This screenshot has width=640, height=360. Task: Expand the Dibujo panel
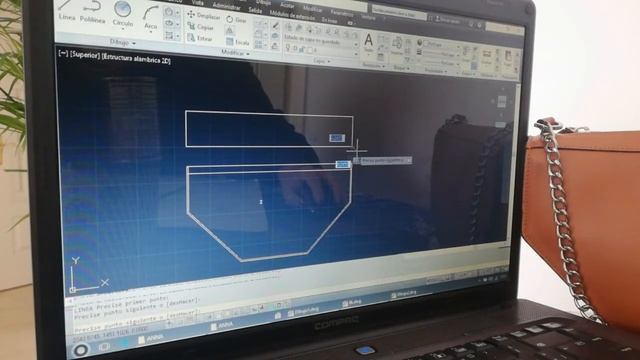pos(122,42)
